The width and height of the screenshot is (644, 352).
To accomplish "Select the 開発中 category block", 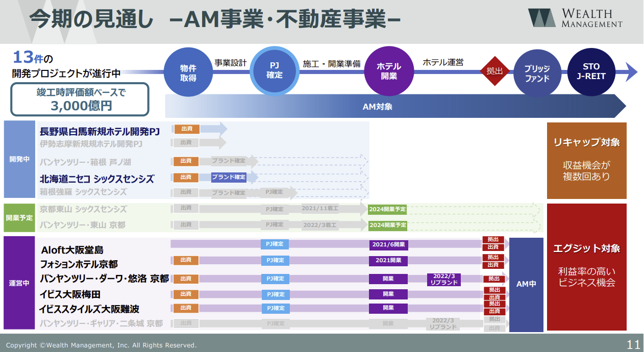I will click(x=19, y=159).
